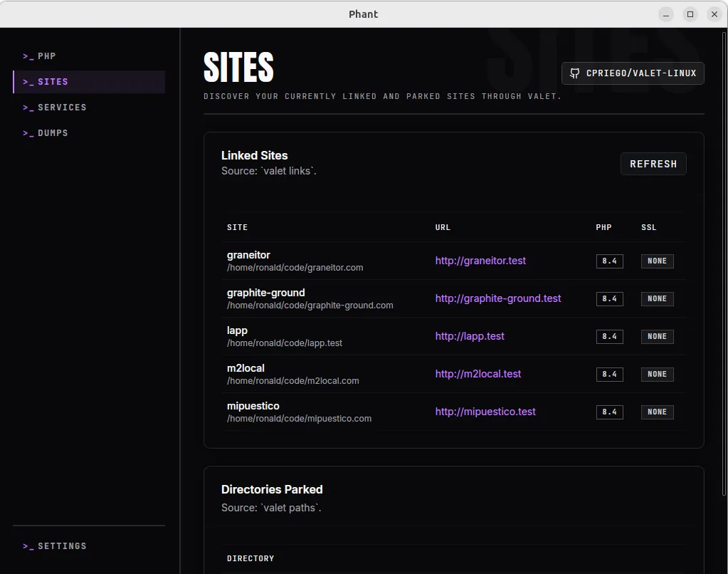Select the m2local site name

(x=246, y=368)
